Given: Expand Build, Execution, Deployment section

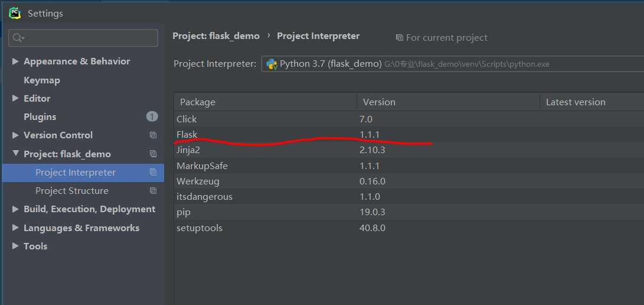Looking at the screenshot, I should tap(15, 209).
